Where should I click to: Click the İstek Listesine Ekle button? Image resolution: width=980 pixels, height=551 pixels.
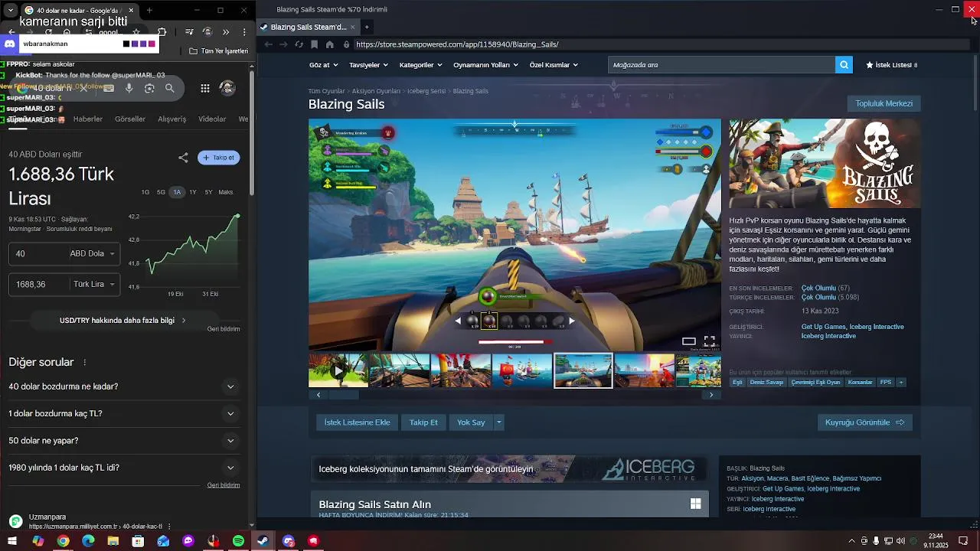(357, 422)
